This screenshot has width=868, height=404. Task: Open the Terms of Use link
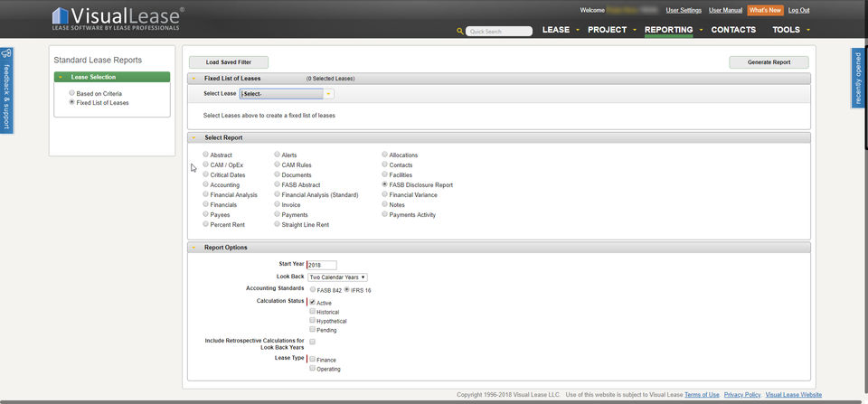pyautogui.click(x=702, y=395)
